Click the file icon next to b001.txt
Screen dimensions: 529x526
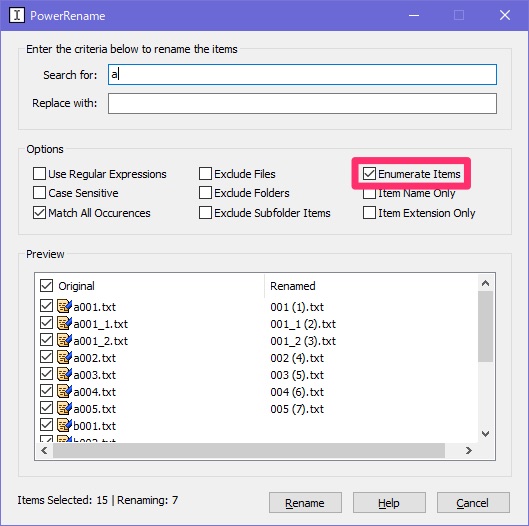pyautogui.click(x=64, y=425)
